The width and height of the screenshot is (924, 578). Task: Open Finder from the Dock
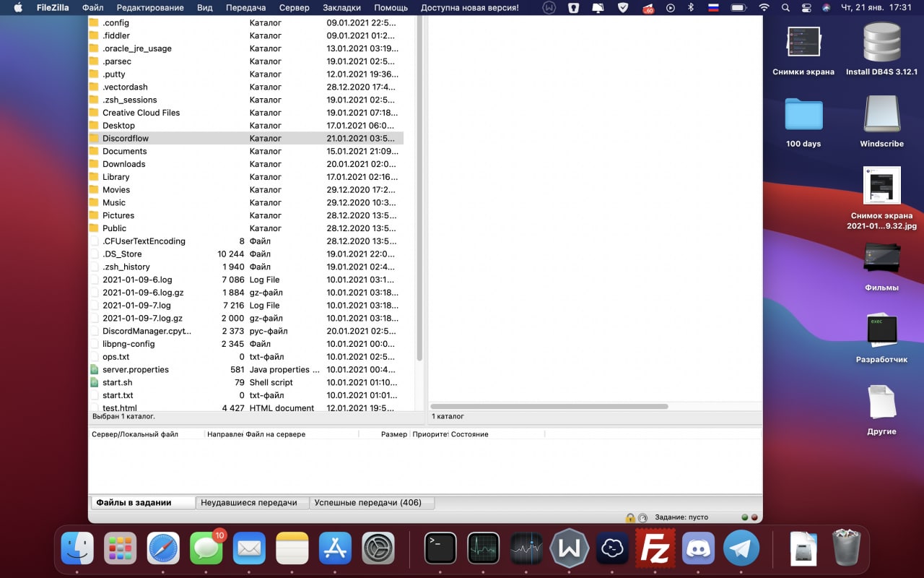point(77,548)
